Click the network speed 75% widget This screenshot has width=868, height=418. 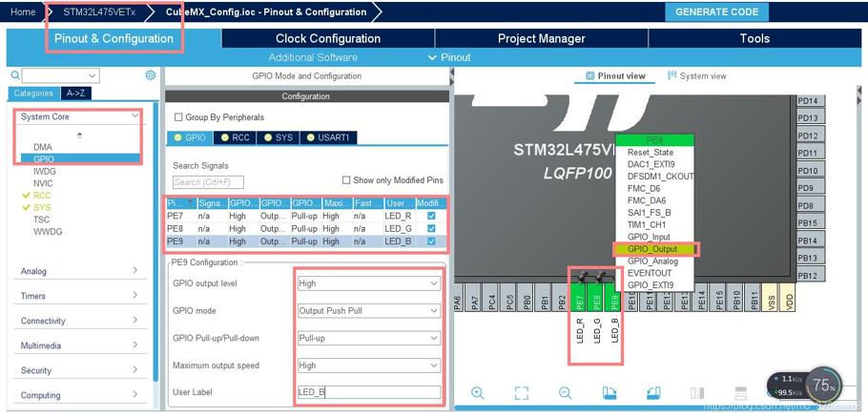(x=824, y=386)
